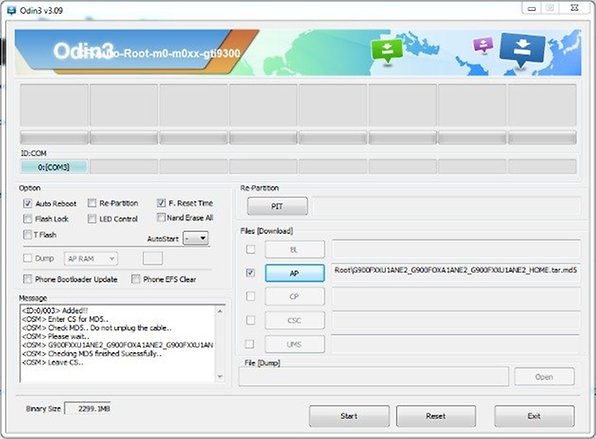This screenshot has width=596, height=439.
Task: Uncheck the Auto Reboot option
Action: click(27, 203)
